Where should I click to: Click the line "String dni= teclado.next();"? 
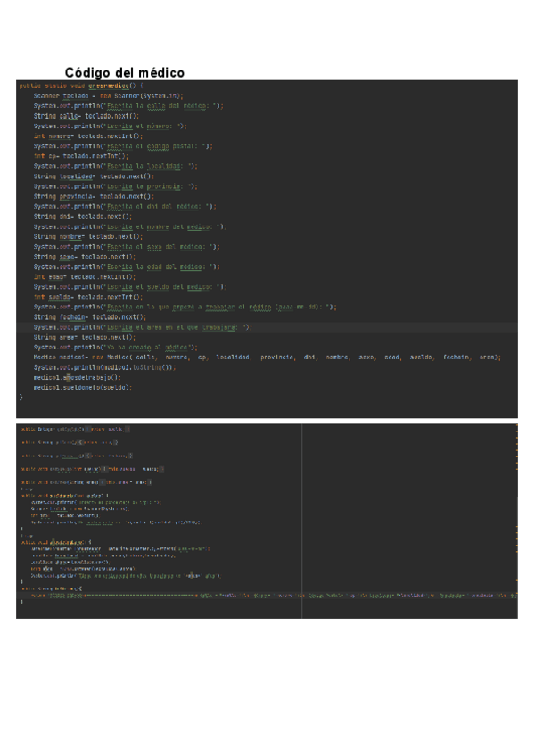tap(83, 217)
